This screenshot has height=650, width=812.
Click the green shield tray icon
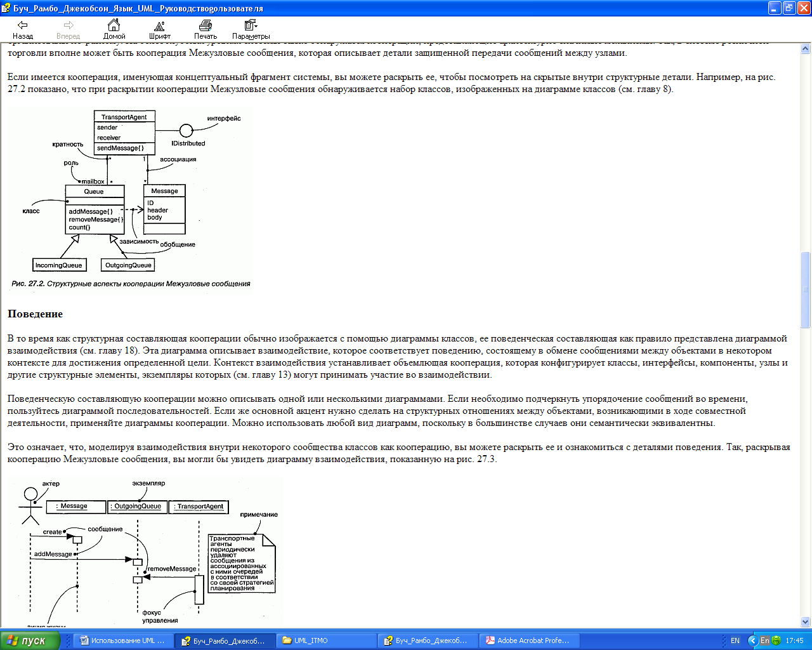776,640
